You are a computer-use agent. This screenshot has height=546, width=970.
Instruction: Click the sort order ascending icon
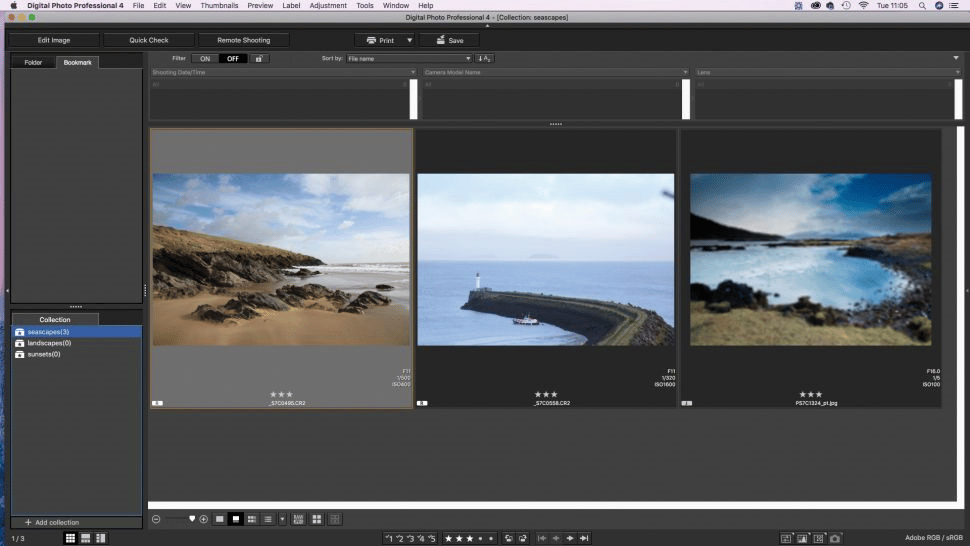tap(484, 59)
